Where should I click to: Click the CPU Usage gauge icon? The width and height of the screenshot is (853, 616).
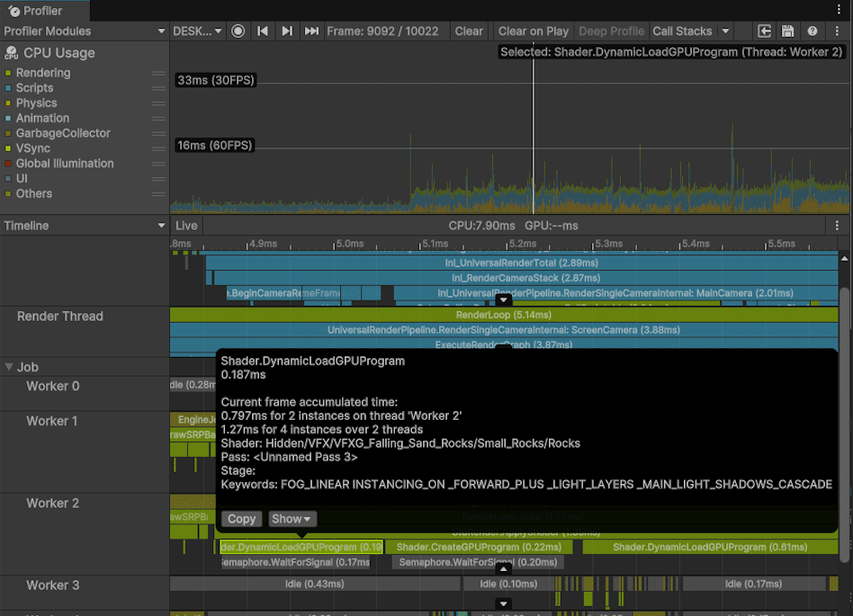pyautogui.click(x=13, y=53)
